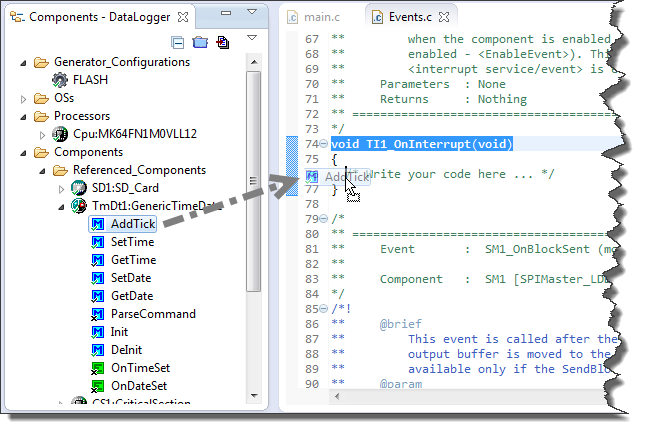Viewport: 646px width, 429px height.
Task: Select the SetTime method in tree
Action: pyautogui.click(x=132, y=242)
